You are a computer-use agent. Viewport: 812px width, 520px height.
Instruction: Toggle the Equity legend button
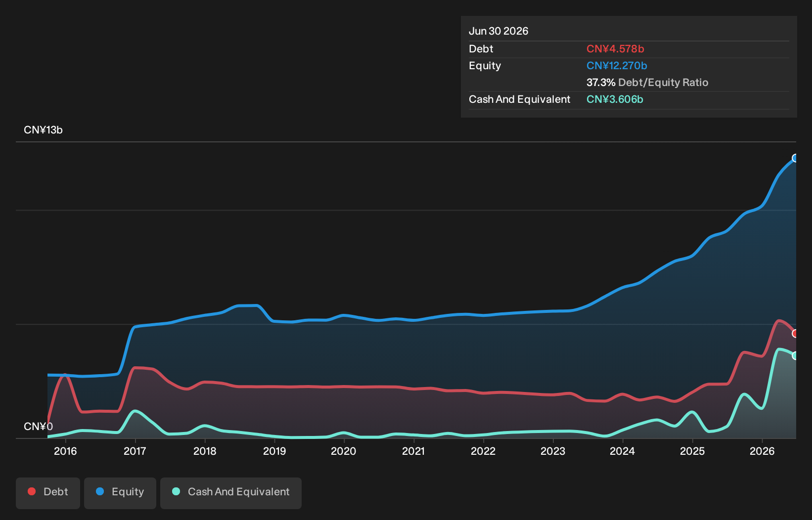click(x=120, y=493)
